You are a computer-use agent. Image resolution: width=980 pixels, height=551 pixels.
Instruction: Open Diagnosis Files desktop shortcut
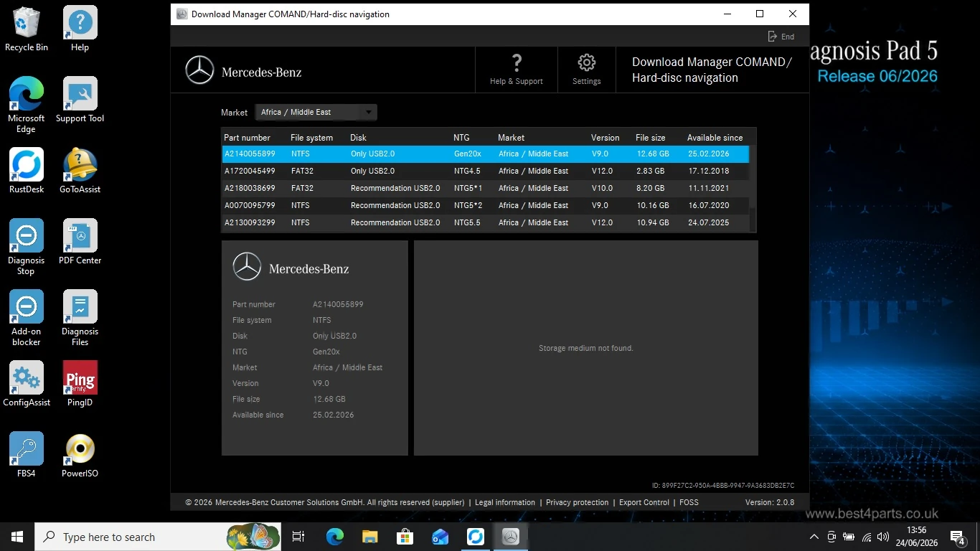[80, 318]
